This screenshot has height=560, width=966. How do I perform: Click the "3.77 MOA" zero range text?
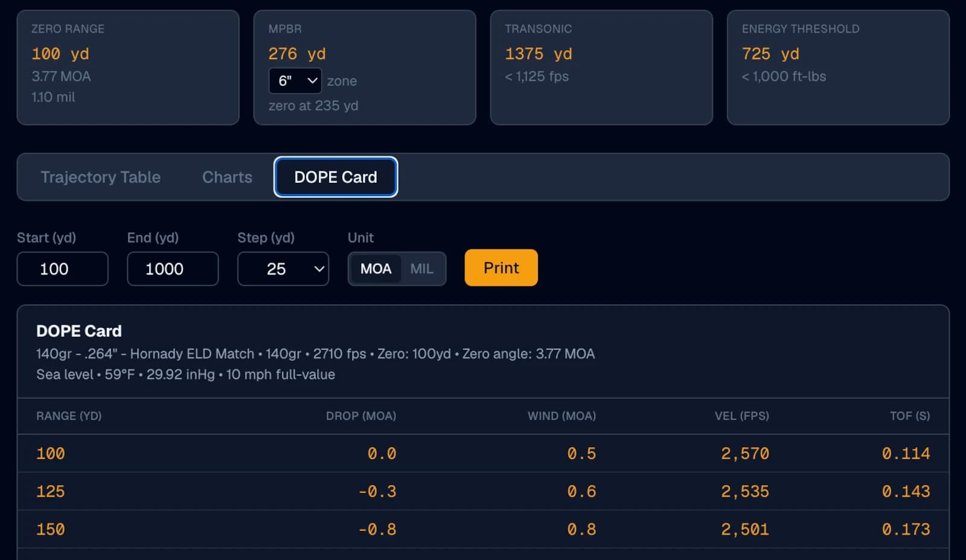pyautogui.click(x=61, y=77)
